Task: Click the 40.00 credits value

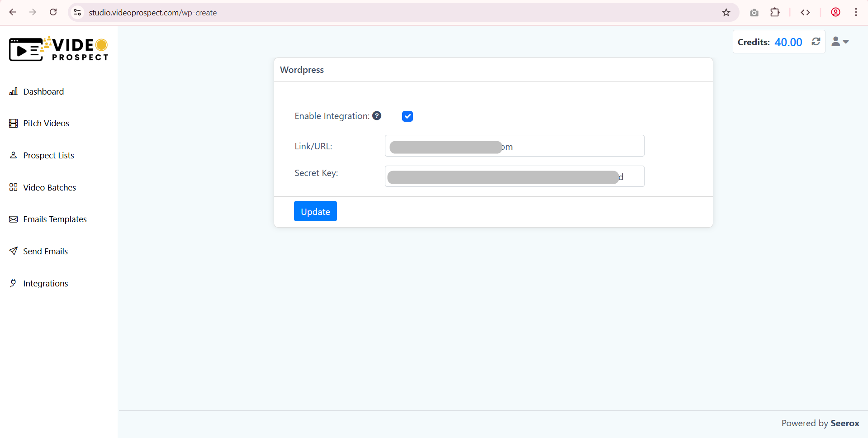Action: (788, 42)
